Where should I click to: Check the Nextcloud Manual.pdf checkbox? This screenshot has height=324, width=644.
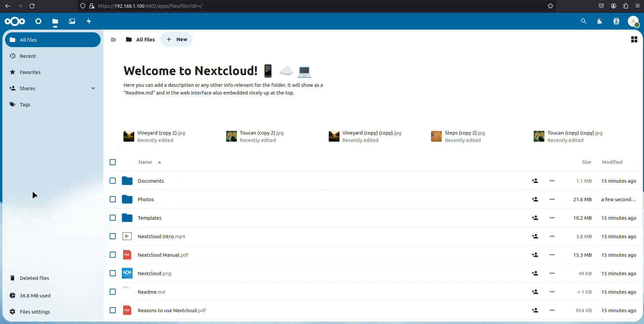[x=113, y=255]
